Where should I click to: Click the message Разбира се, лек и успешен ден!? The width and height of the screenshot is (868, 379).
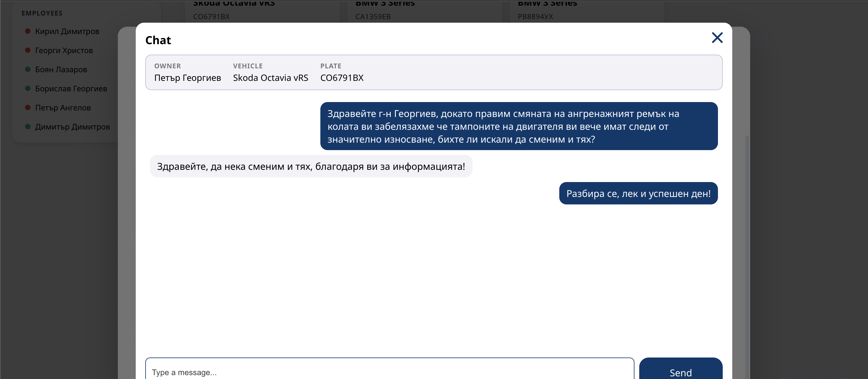point(638,193)
